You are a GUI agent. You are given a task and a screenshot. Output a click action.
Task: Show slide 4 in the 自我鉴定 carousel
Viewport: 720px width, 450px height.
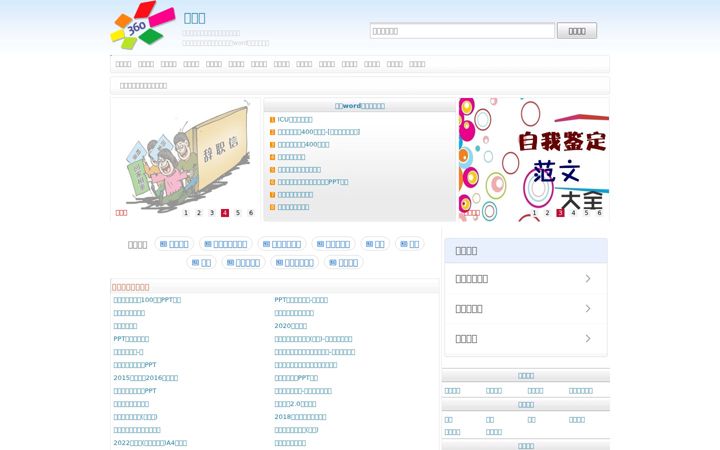(x=573, y=213)
